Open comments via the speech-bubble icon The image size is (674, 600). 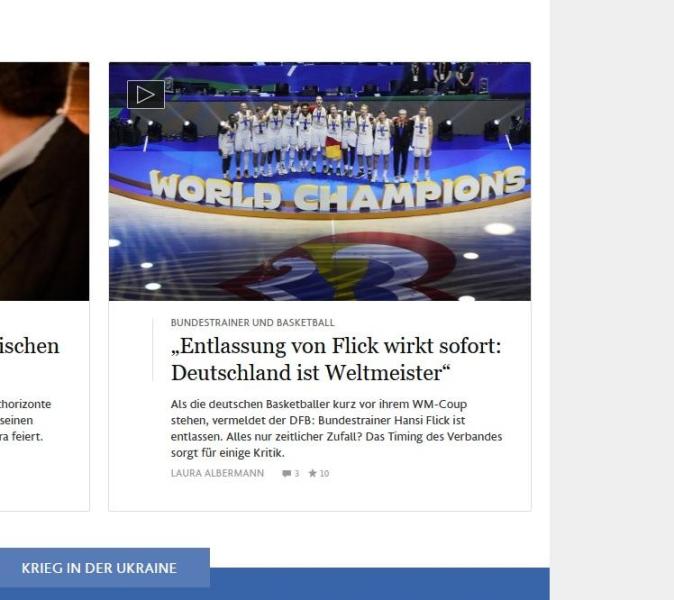286,474
